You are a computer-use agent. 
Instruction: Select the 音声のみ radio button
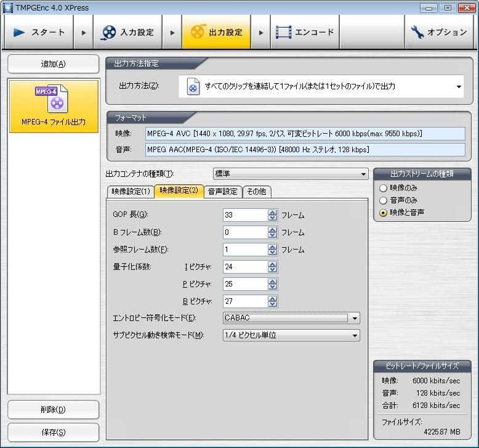(x=383, y=201)
